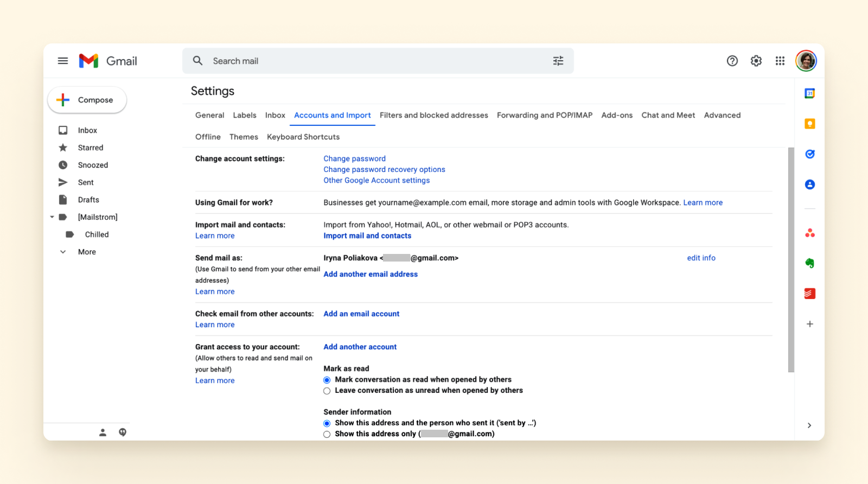Switch to the General tab

point(209,115)
